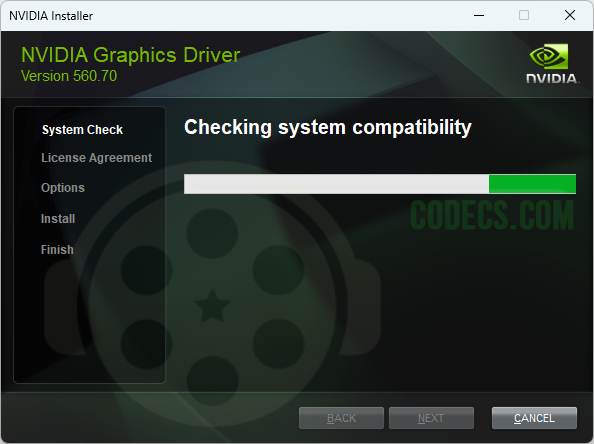The width and height of the screenshot is (594, 444).
Task: Click the grayed-out BACK button
Action: 341,418
